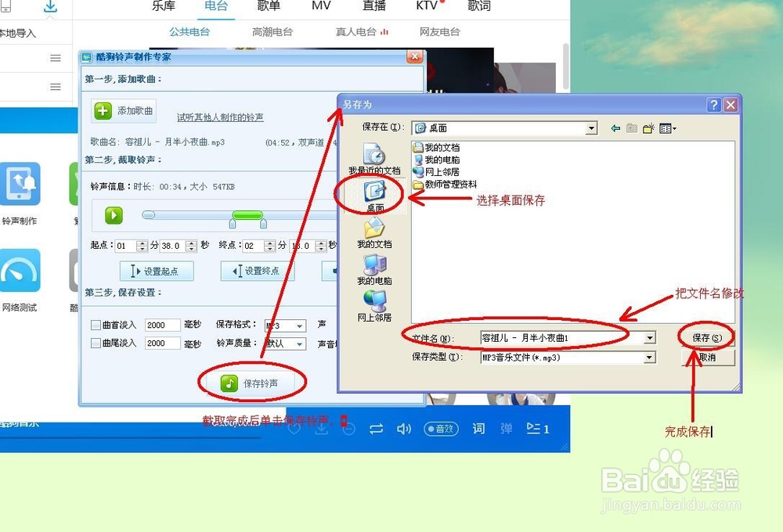This screenshot has width=783, height=532.
Task: Click the 取消 button
Action: click(x=708, y=358)
